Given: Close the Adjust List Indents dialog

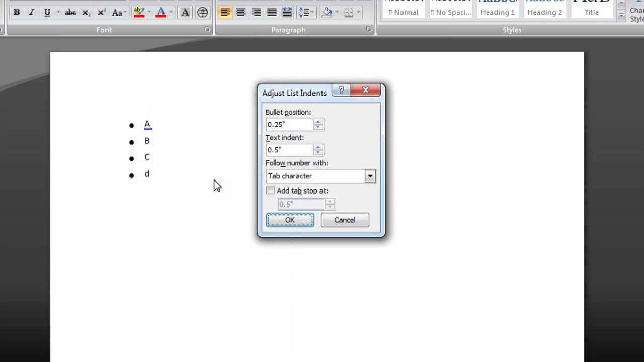Looking at the screenshot, I should [366, 90].
